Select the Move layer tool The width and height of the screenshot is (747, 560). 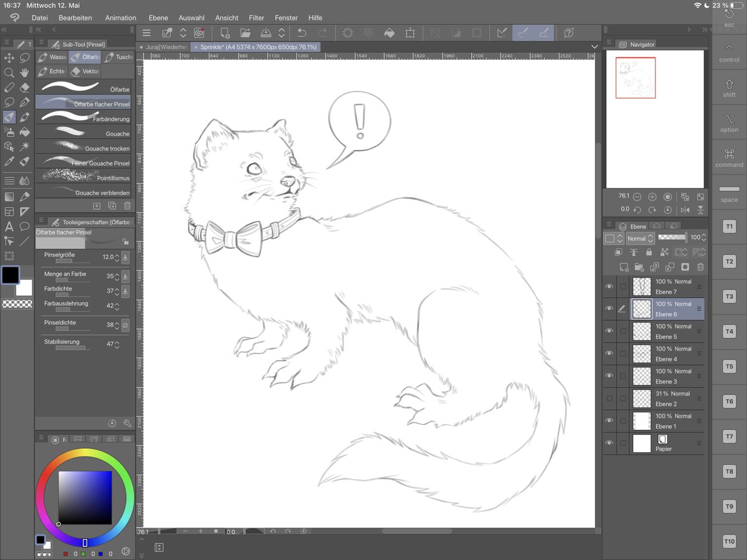[x=9, y=58]
